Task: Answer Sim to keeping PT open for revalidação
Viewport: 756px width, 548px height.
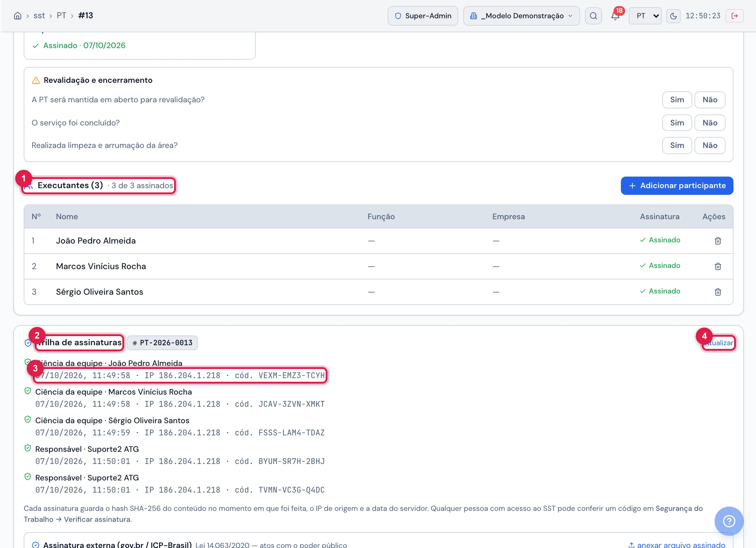Action: [677, 100]
